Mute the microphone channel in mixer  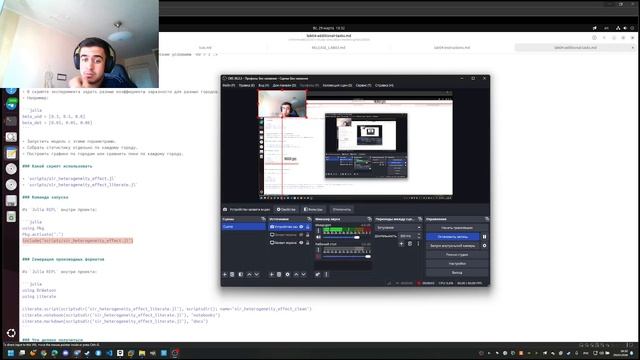click(x=318, y=237)
